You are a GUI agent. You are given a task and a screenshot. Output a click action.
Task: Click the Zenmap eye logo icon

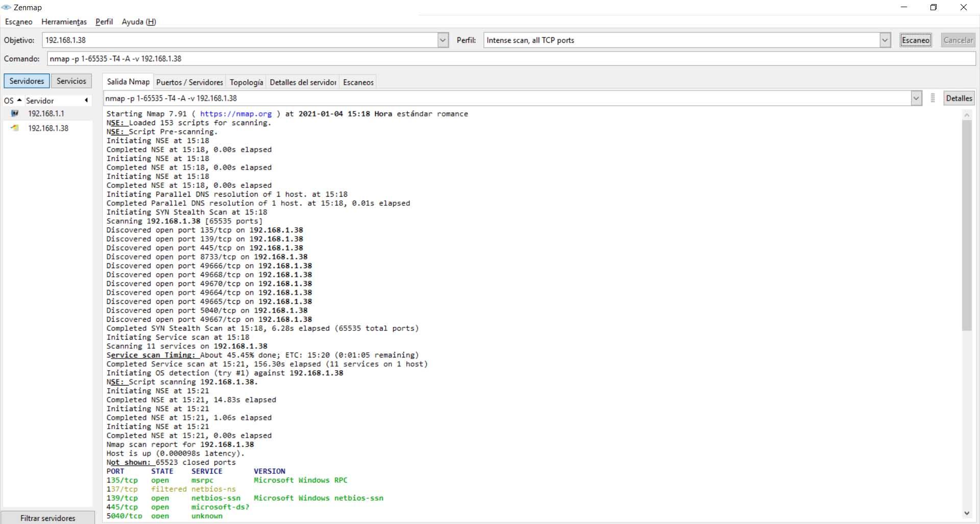coord(6,7)
